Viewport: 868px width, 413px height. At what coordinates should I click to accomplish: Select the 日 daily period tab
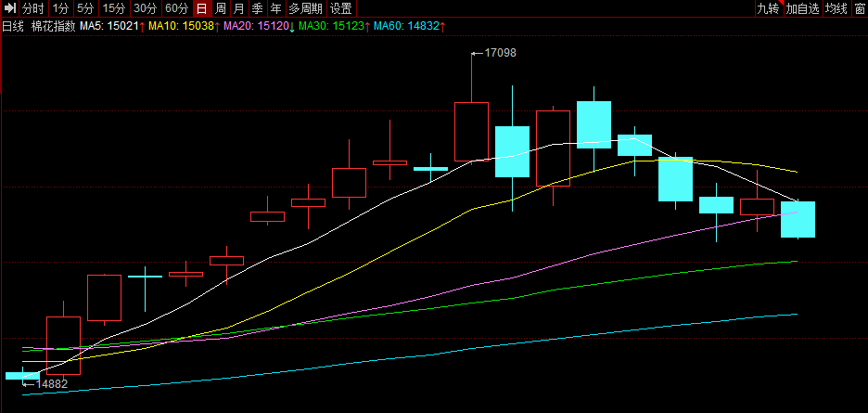202,7
